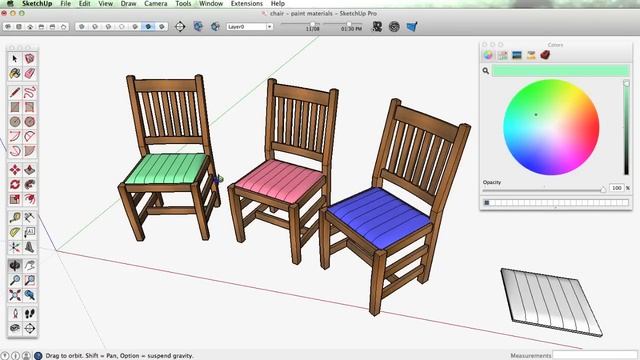Choose the Walk footprints tool

29,313
